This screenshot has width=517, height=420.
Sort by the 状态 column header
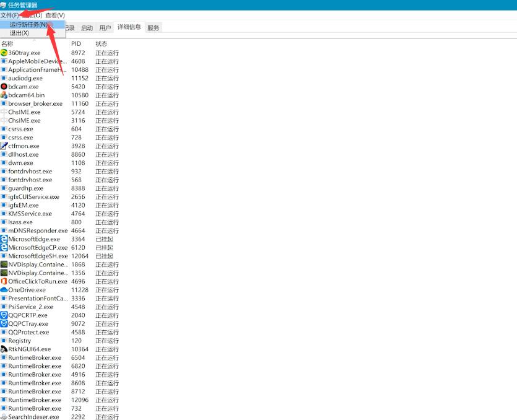pyautogui.click(x=101, y=44)
